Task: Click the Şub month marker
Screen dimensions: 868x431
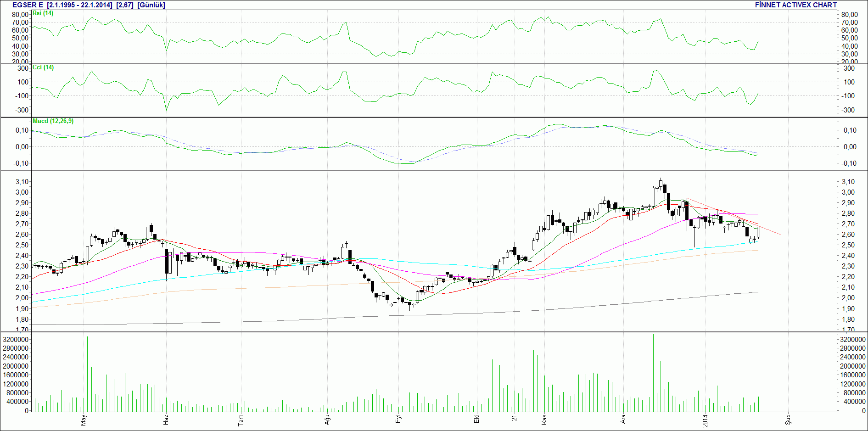Action: pyautogui.click(x=788, y=420)
